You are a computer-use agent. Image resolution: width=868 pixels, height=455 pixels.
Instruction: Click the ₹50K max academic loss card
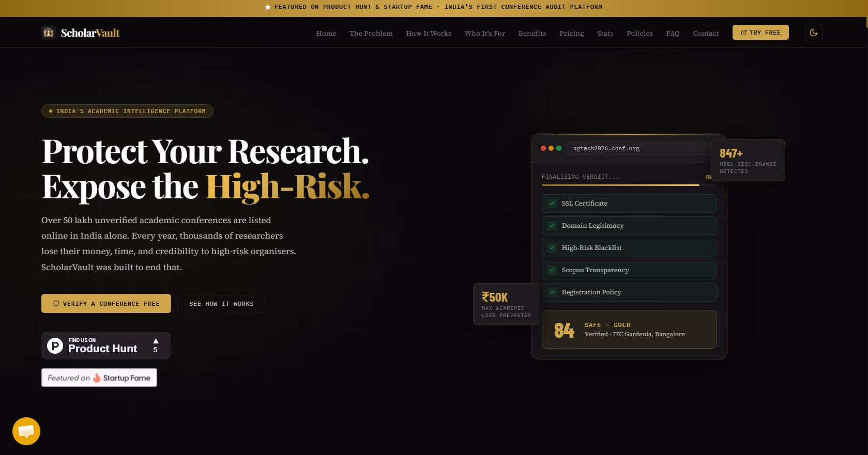pos(507,304)
